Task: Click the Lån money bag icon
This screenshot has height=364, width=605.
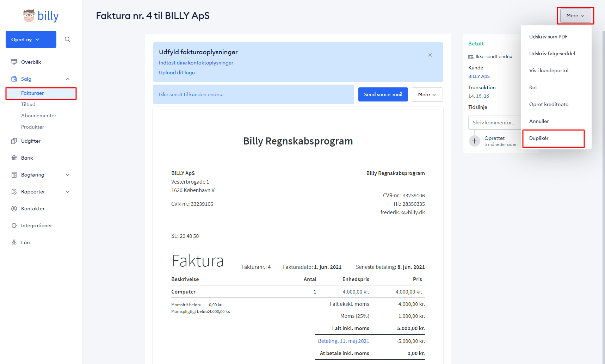Action: pos(14,242)
